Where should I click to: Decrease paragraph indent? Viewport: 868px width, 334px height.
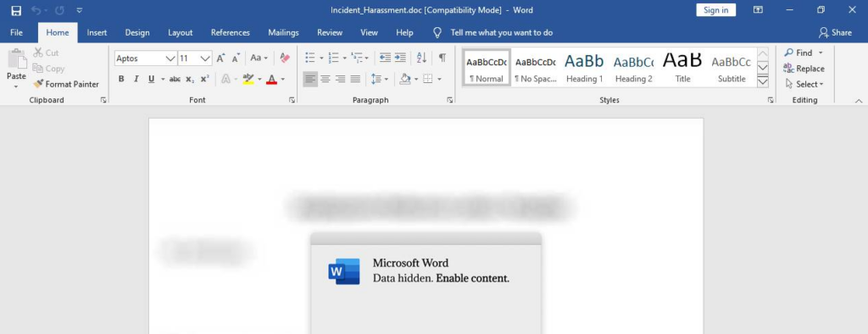pos(386,58)
